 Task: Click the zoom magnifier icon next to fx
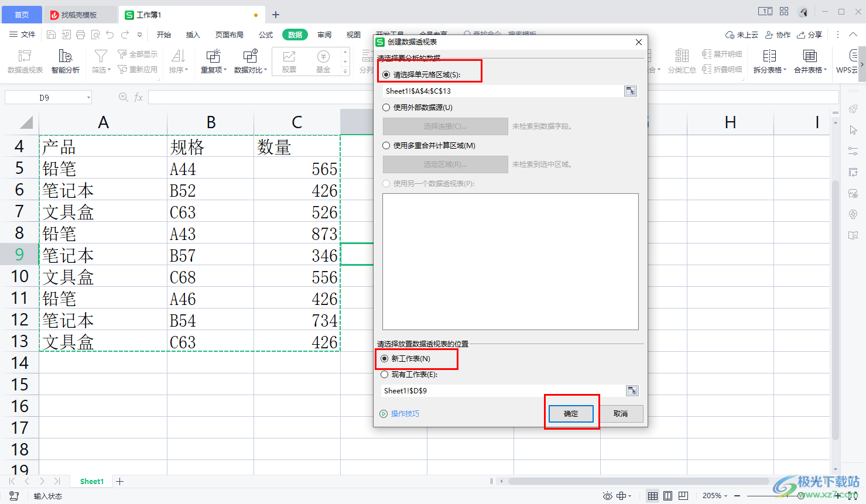point(123,97)
